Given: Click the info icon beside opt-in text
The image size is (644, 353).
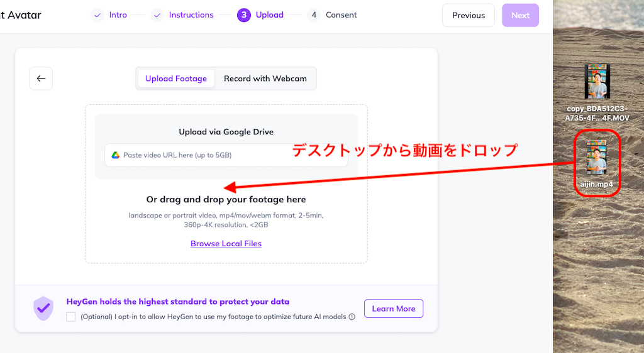Looking at the screenshot, I should click(x=352, y=317).
